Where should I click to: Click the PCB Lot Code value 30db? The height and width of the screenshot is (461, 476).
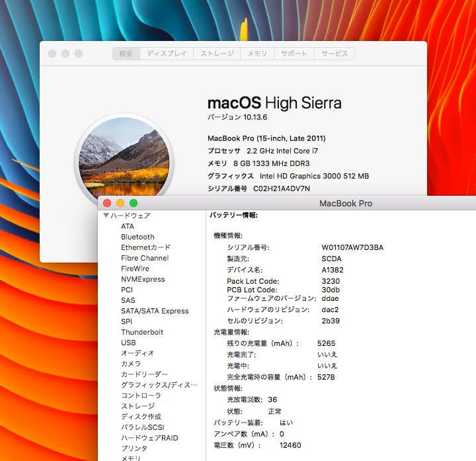pyautogui.click(x=331, y=290)
